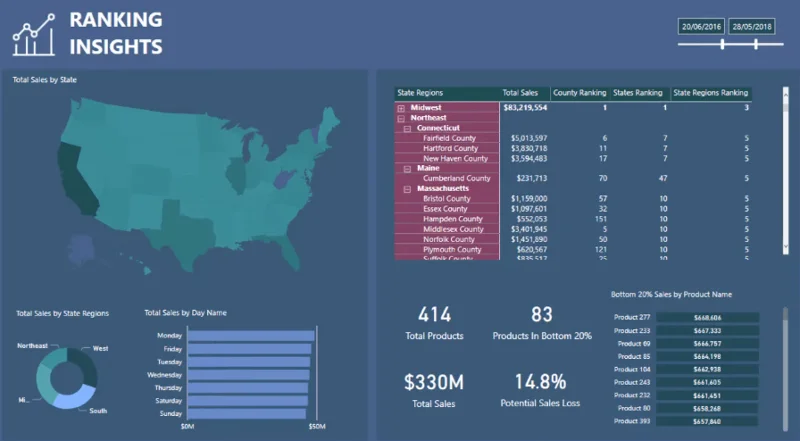Collapse the Connecticut state row
The image size is (800, 441).
[x=408, y=129]
